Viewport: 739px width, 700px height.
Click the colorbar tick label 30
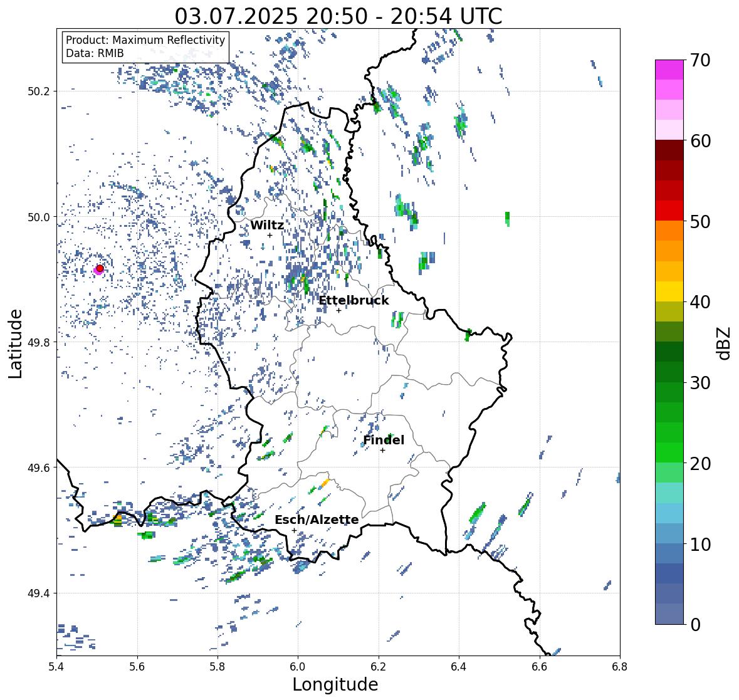pos(700,383)
